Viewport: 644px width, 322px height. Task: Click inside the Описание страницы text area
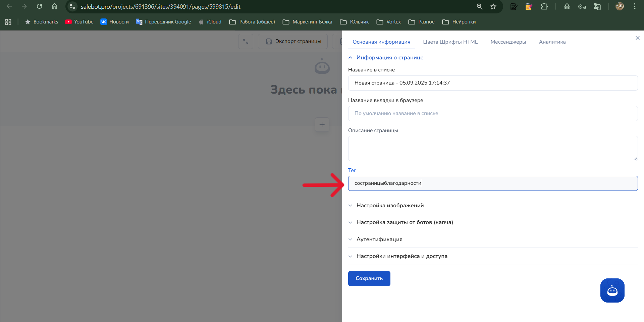pyautogui.click(x=492, y=148)
